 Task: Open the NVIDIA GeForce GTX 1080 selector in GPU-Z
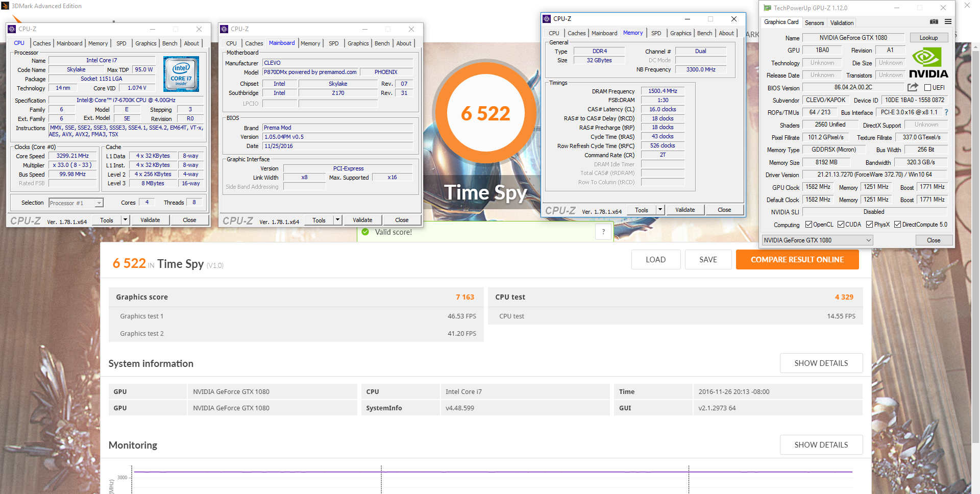click(817, 240)
